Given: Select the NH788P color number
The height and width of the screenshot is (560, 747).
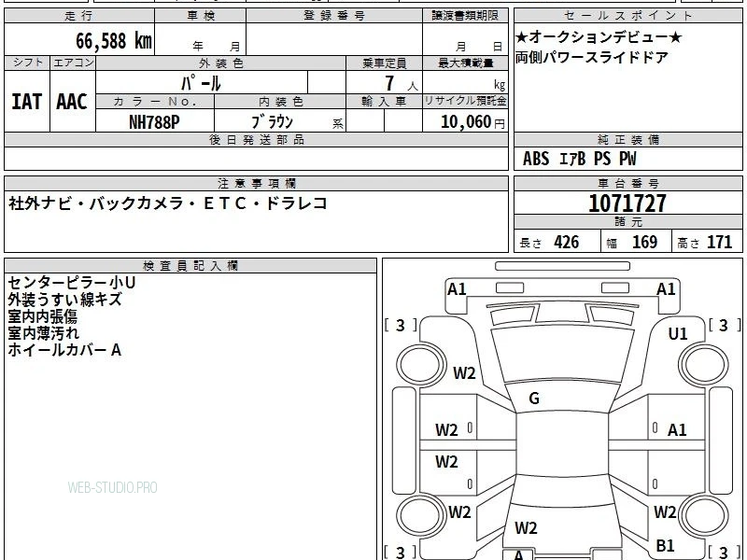Looking at the screenshot, I should pos(154,122).
